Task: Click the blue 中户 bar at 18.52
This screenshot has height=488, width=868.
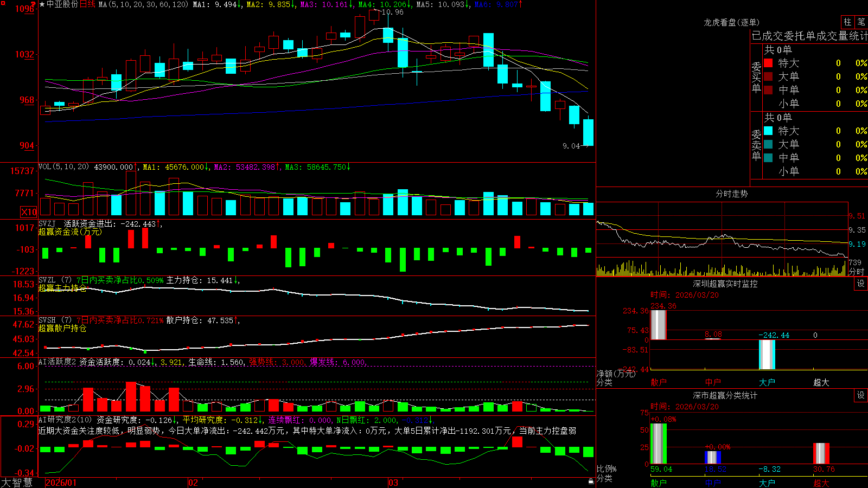Action: tap(713, 458)
